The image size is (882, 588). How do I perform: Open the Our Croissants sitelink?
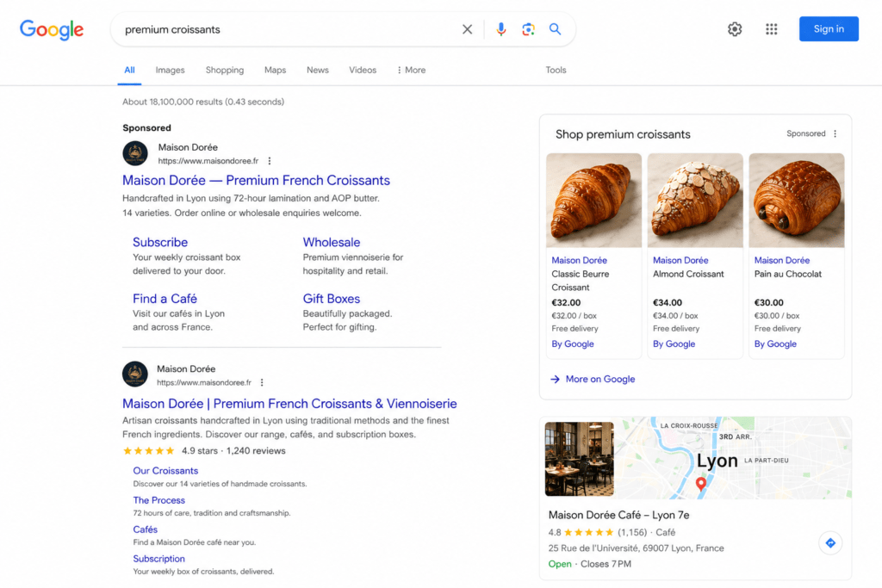(165, 471)
